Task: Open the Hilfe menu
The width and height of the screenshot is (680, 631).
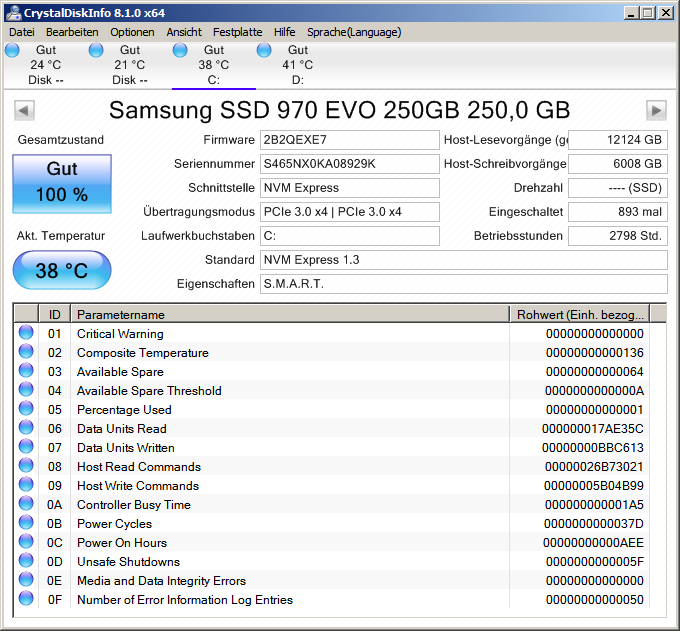Action: [284, 32]
